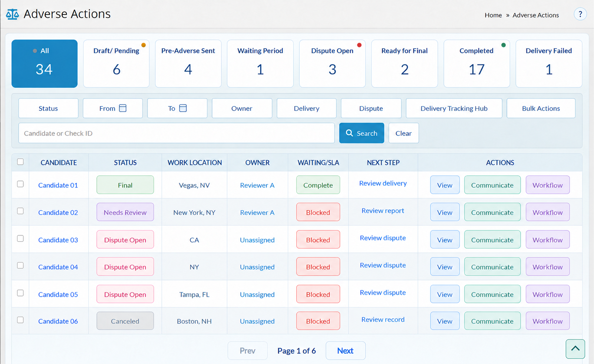Switch to the Completed tab

click(x=477, y=63)
